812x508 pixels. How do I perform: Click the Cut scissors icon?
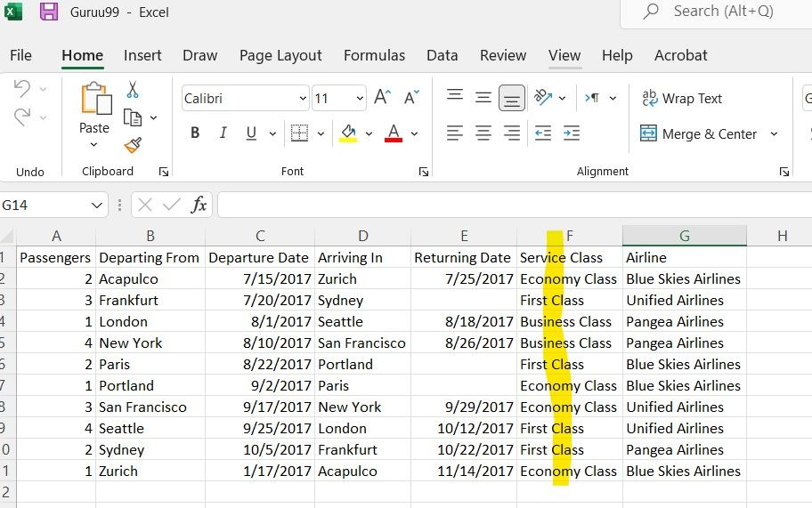point(133,90)
